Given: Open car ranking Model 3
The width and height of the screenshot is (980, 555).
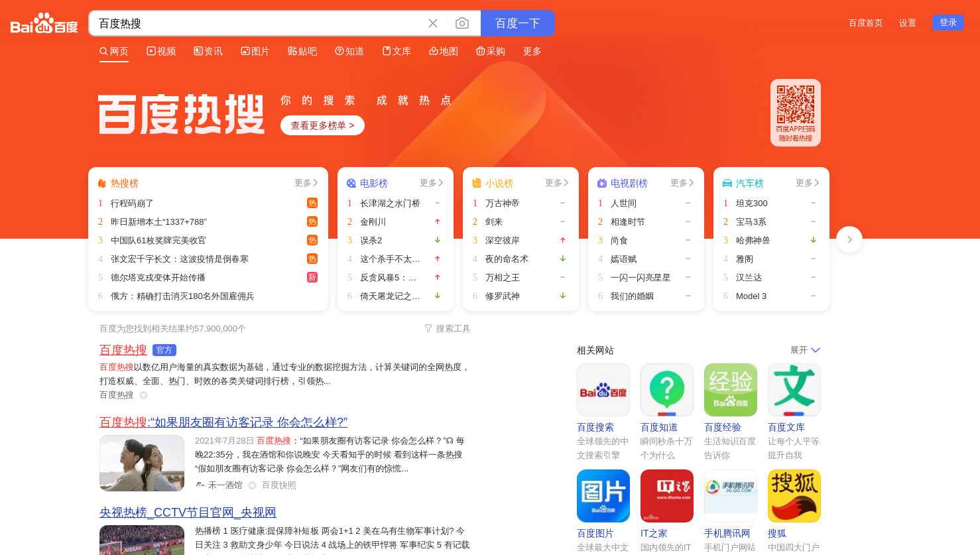Looking at the screenshot, I should [x=751, y=296].
